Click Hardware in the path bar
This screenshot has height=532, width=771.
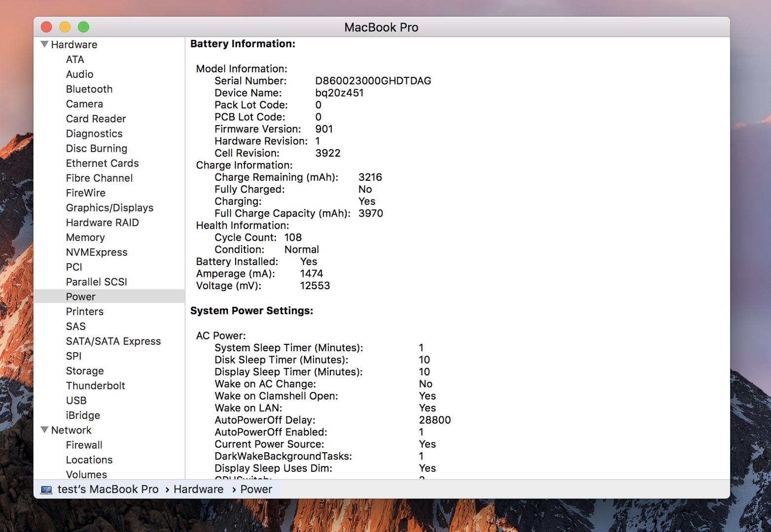tap(198, 489)
